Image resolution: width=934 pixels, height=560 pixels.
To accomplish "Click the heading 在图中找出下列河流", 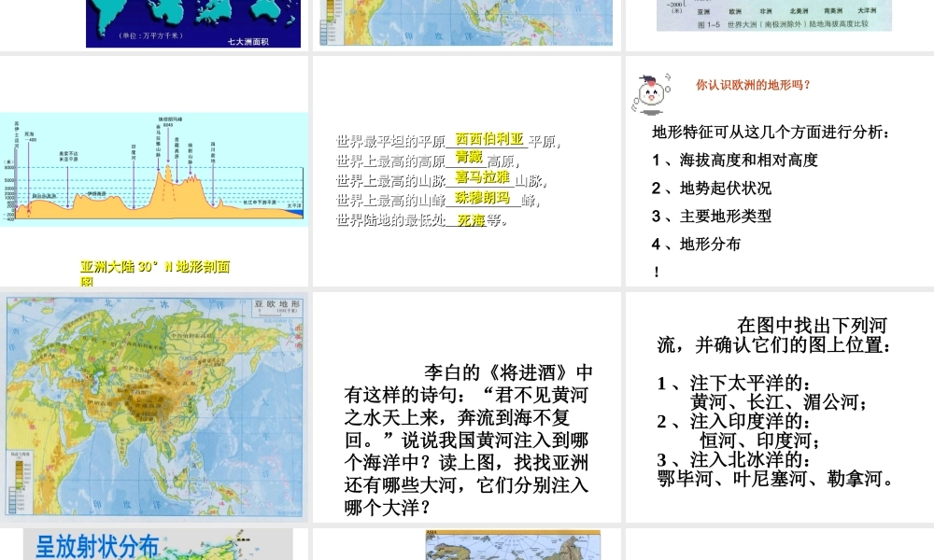I will (773, 335).
